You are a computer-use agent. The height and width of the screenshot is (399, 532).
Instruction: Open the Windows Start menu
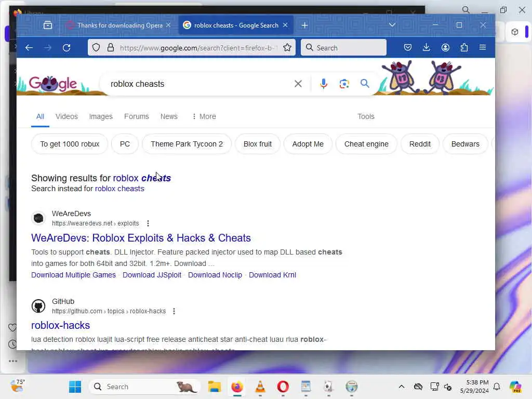click(75, 387)
